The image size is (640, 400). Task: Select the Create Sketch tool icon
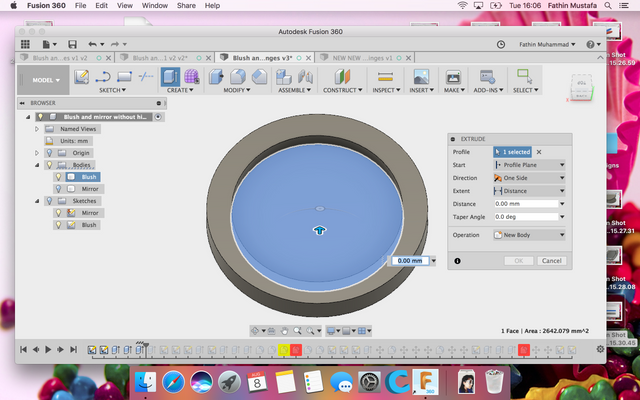pyautogui.click(x=82, y=77)
